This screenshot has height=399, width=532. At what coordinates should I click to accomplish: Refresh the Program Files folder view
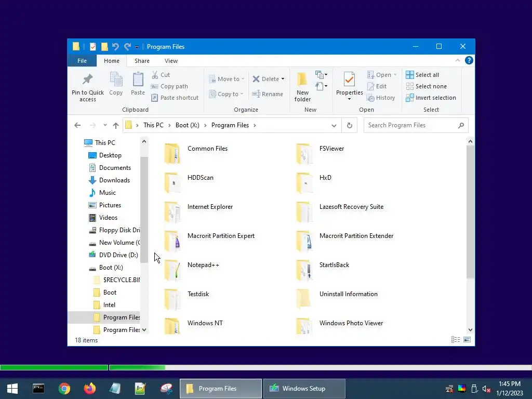(350, 126)
